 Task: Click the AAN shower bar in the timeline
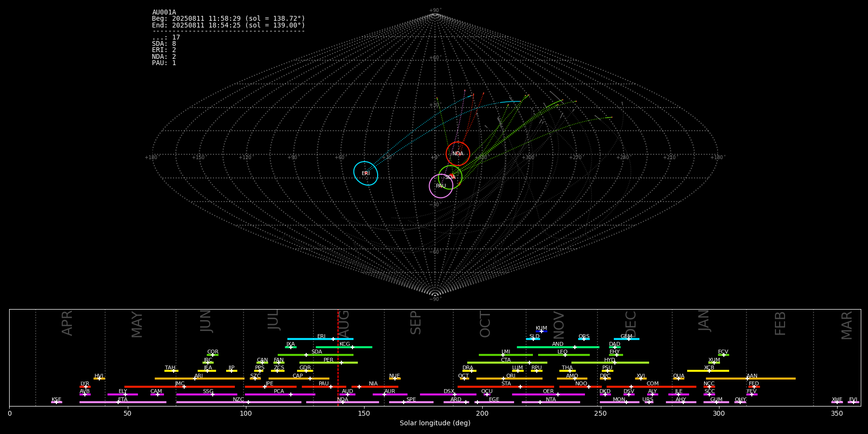(x=751, y=379)
